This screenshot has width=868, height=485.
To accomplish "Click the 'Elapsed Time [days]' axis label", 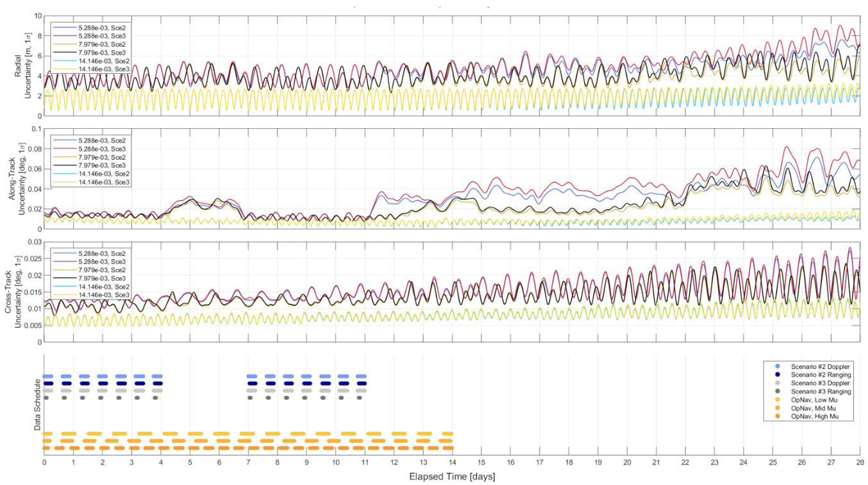I will (x=452, y=477).
